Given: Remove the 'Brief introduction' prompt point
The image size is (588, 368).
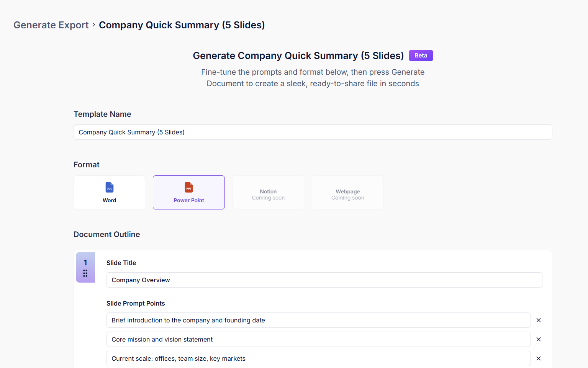Looking at the screenshot, I should click(x=539, y=320).
